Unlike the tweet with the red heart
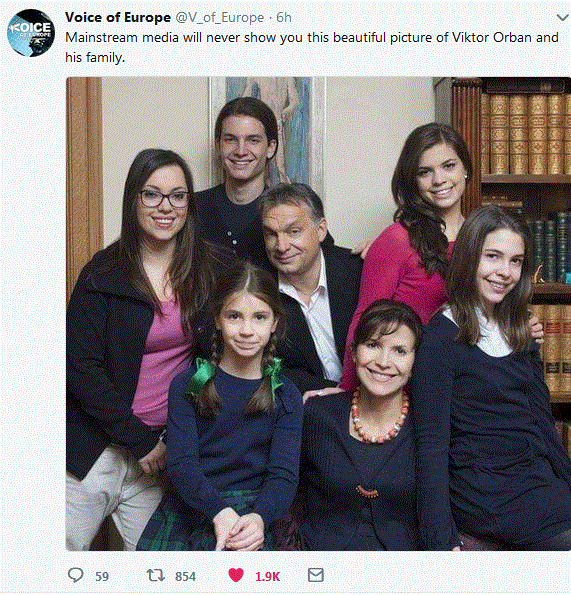 236,575
